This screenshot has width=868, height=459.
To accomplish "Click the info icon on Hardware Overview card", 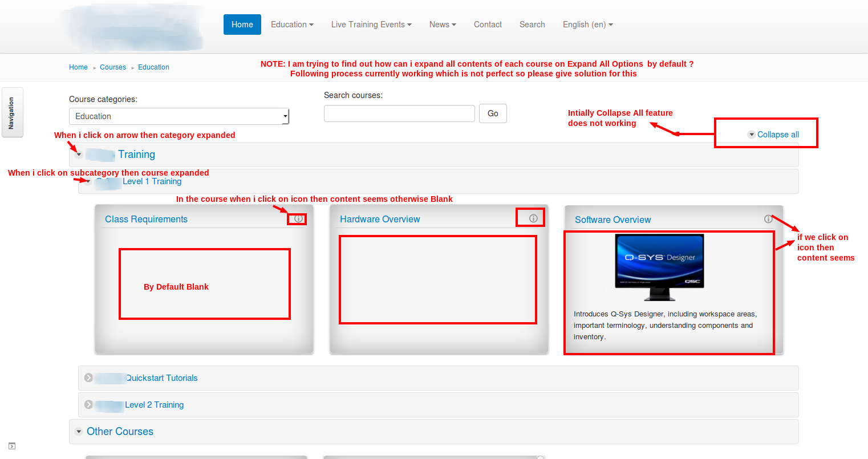I will click(x=533, y=218).
